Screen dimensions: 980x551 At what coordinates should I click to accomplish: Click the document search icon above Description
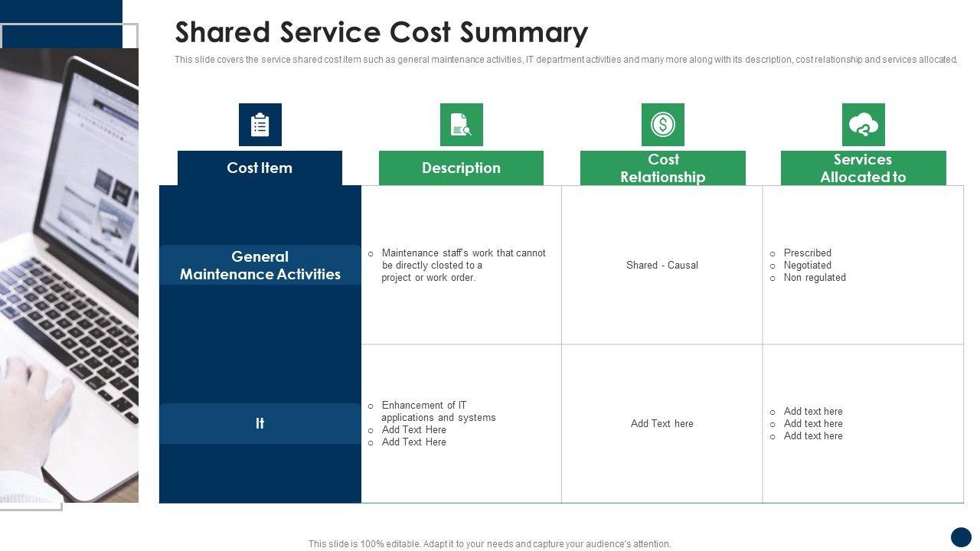pyautogui.click(x=462, y=125)
